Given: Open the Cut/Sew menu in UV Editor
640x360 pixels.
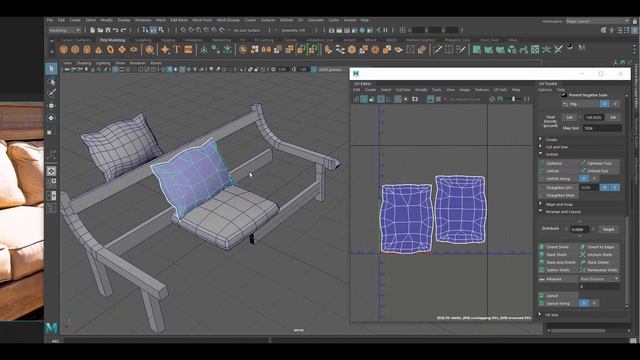Looking at the screenshot, I should pyautogui.click(x=403, y=90).
